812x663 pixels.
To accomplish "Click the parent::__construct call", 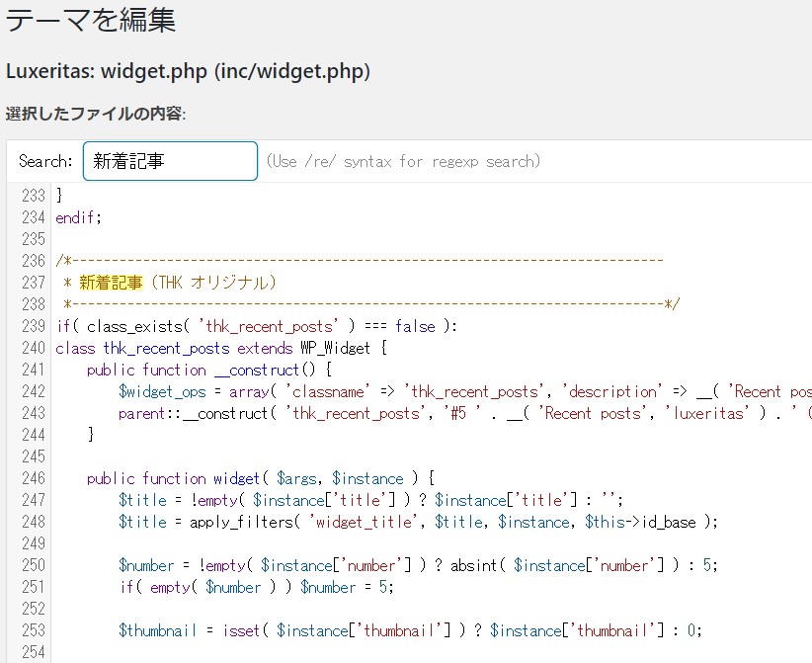I will pos(194,413).
